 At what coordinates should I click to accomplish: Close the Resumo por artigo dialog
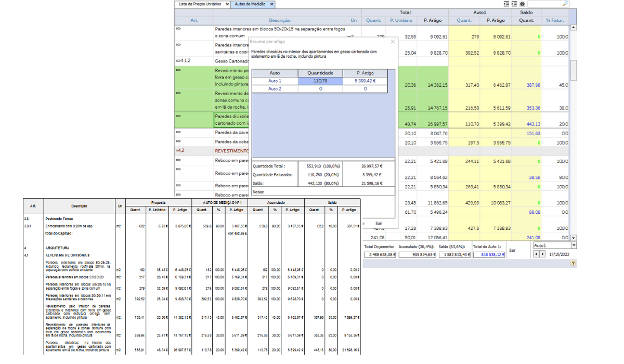pyautogui.click(x=393, y=41)
